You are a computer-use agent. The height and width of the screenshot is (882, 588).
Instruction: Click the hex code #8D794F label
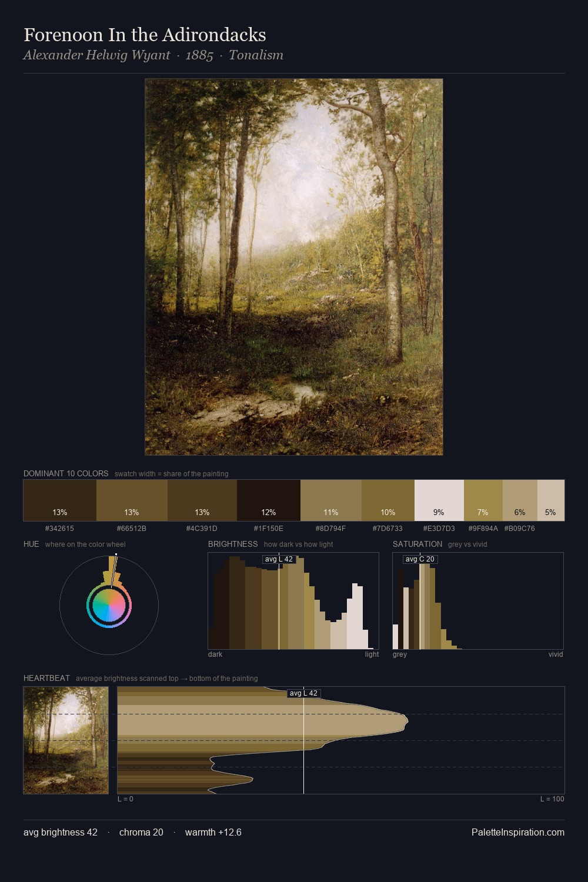330,529
